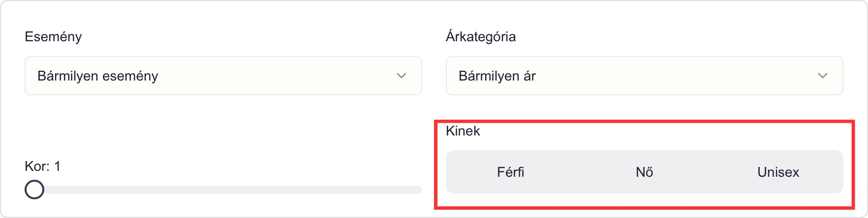Select the Férfi option under Kinek

tap(511, 172)
